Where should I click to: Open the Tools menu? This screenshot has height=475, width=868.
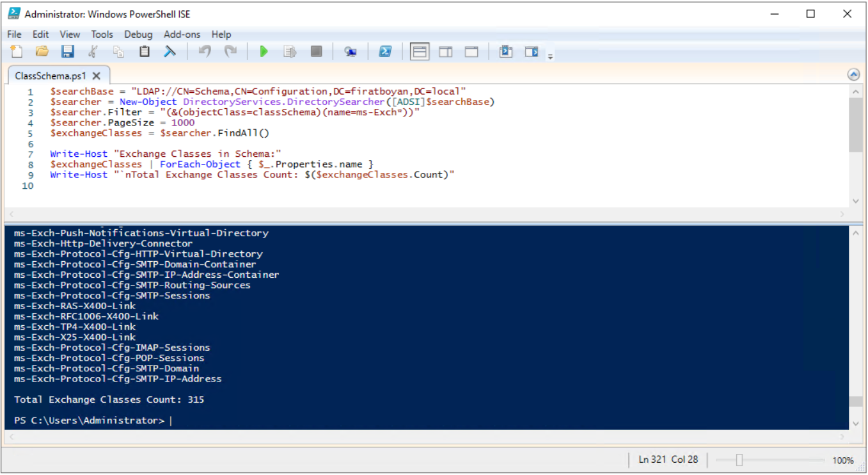[x=102, y=35]
